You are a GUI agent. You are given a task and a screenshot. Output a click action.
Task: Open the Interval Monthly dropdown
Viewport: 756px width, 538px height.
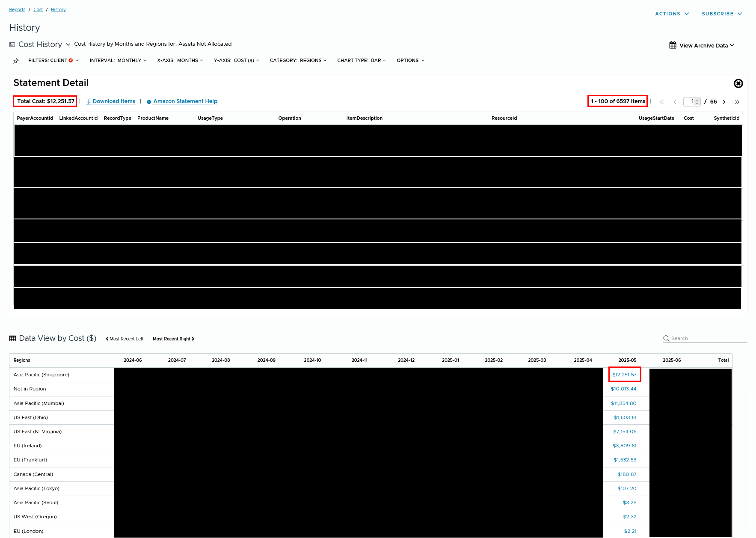click(118, 60)
